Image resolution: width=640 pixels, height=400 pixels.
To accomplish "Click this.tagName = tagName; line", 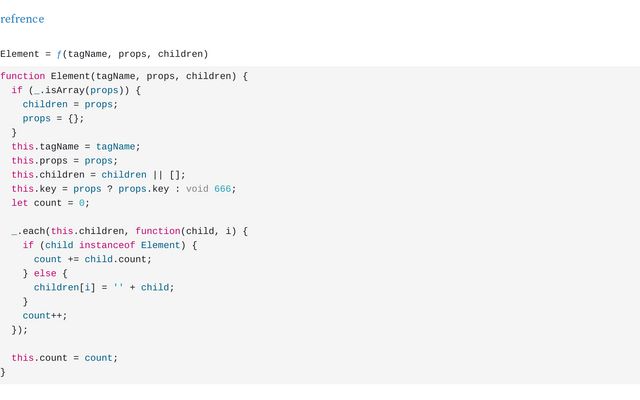I will pyautogui.click(x=76, y=147).
